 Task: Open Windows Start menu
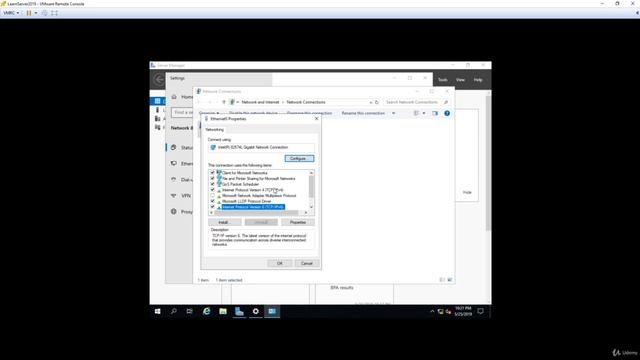(158, 311)
